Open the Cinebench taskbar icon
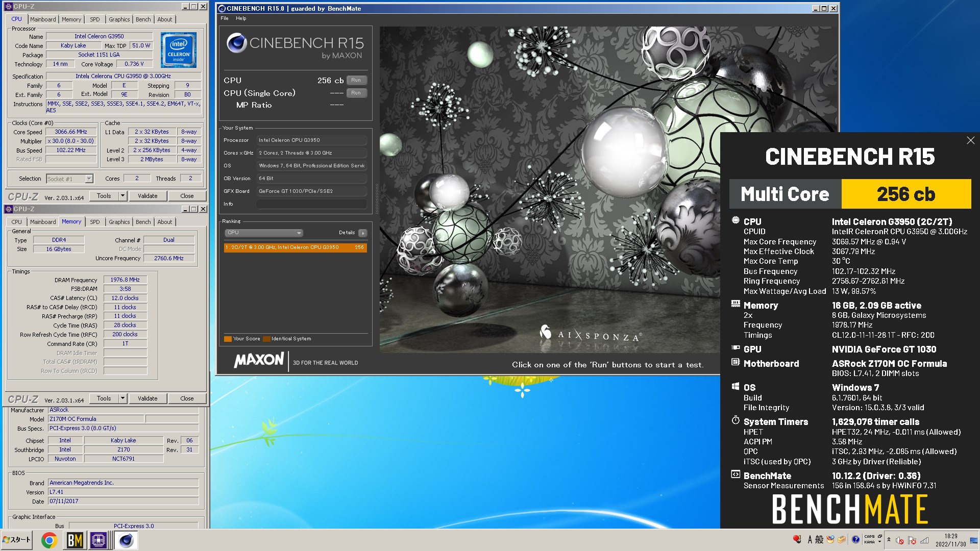 [x=126, y=540]
